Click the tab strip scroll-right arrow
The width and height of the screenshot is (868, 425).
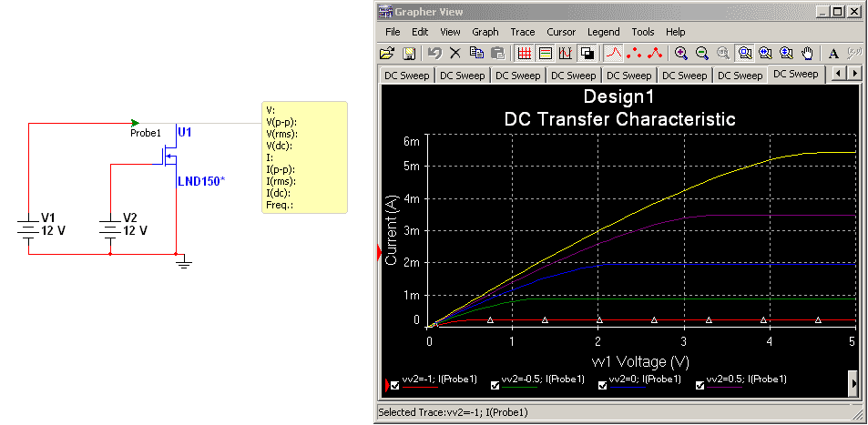click(853, 74)
